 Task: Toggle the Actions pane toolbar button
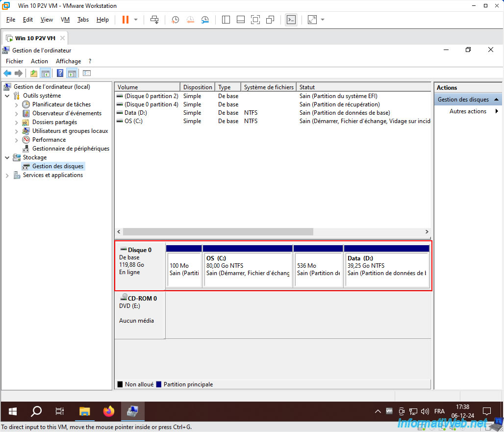coord(72,73)
